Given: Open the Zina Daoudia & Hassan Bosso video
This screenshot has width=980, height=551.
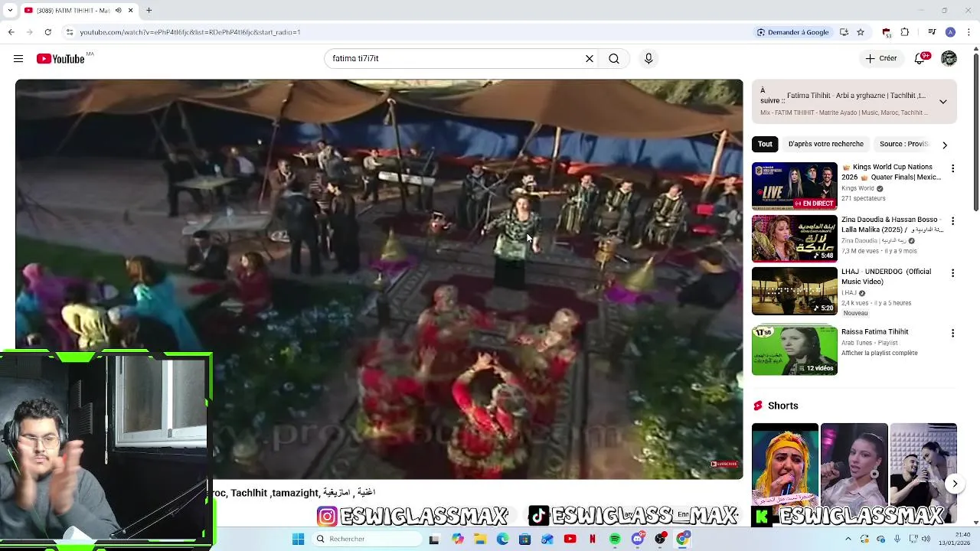Looking at the screenshot, I should pos(794,239).
